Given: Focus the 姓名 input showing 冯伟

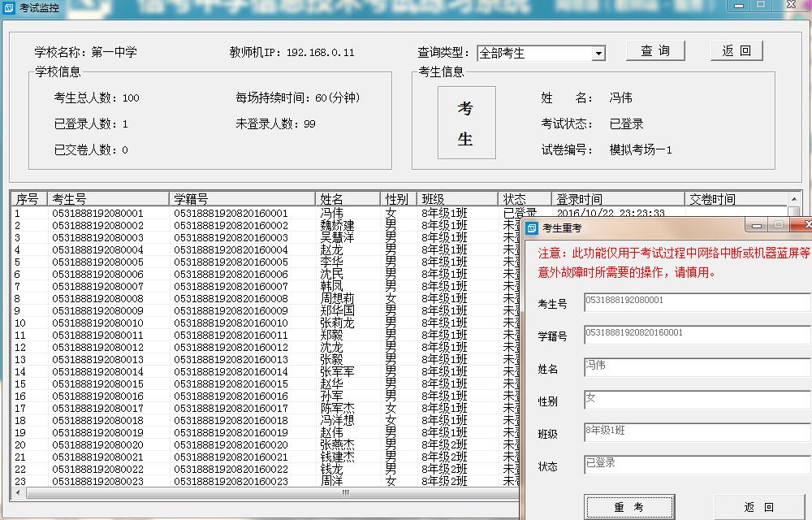Looking at the screenshot, I should point(697,368).
